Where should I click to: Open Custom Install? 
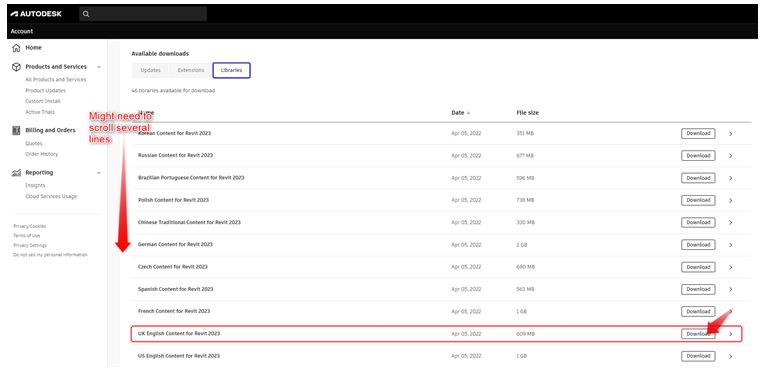43,101
